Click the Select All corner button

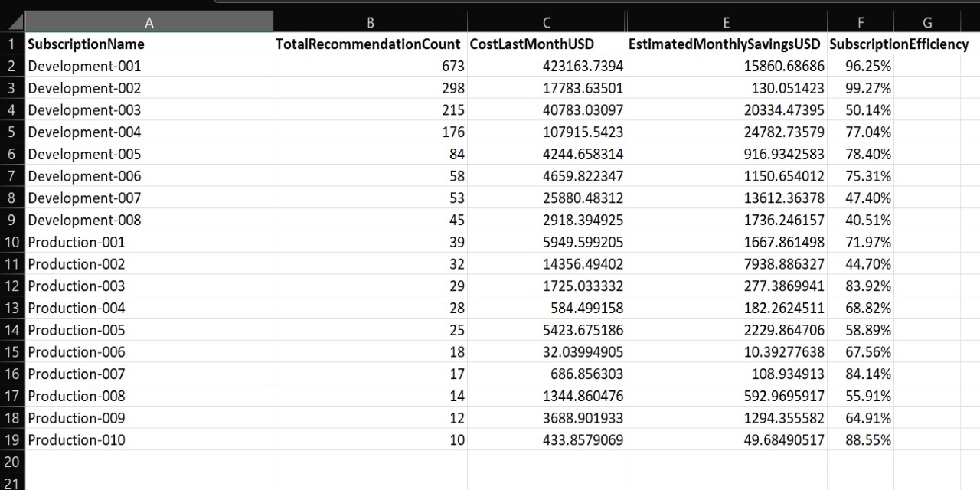click(x=12, y=21)
